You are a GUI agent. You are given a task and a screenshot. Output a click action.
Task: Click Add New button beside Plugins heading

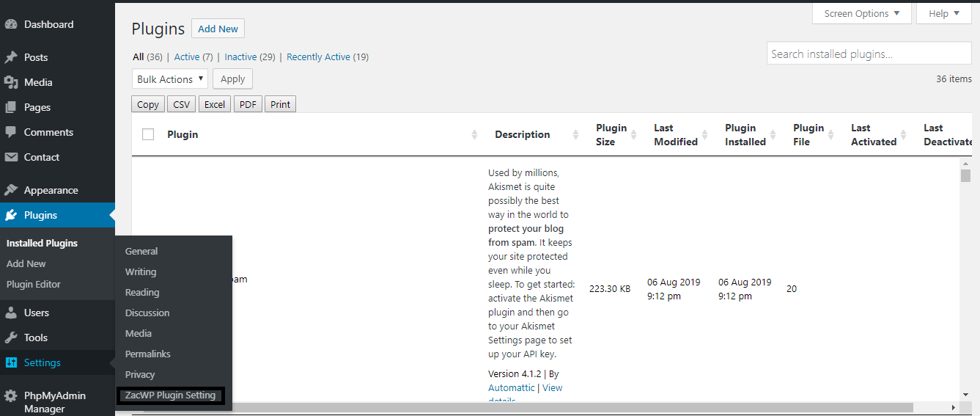pyautogui.click(x=218, y=29)
